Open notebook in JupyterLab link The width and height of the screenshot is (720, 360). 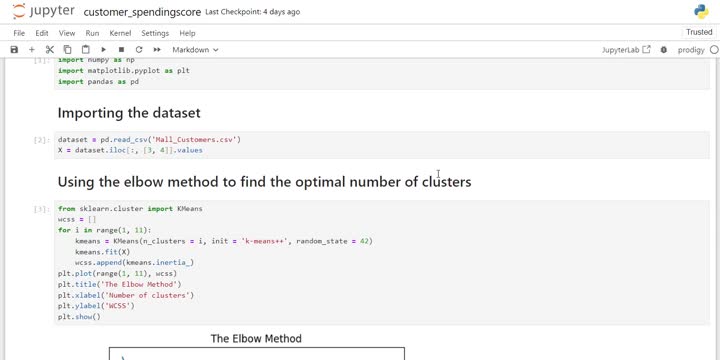pos(626,50)
